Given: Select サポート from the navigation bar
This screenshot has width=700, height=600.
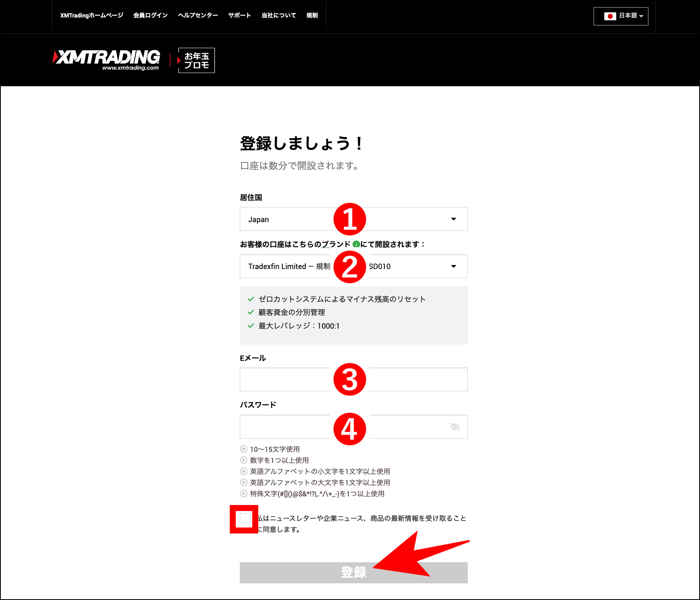Looking at the screenshot, I should 239,15.
